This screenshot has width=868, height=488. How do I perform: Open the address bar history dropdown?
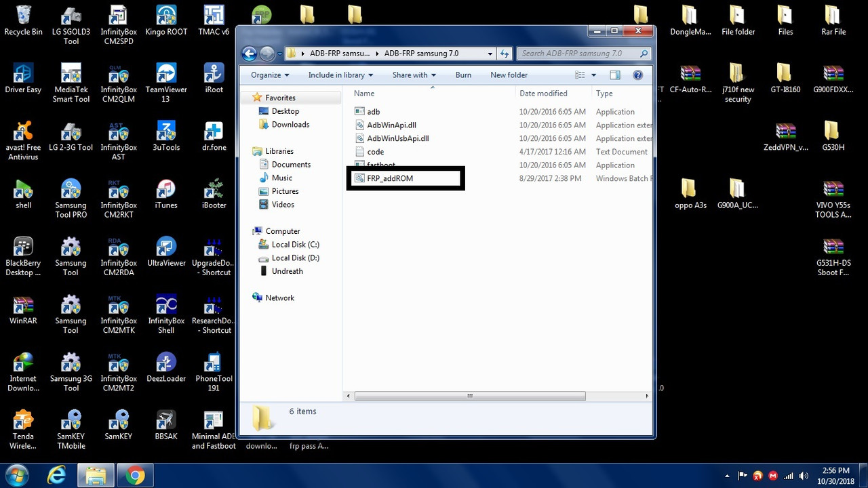[490, 54]
